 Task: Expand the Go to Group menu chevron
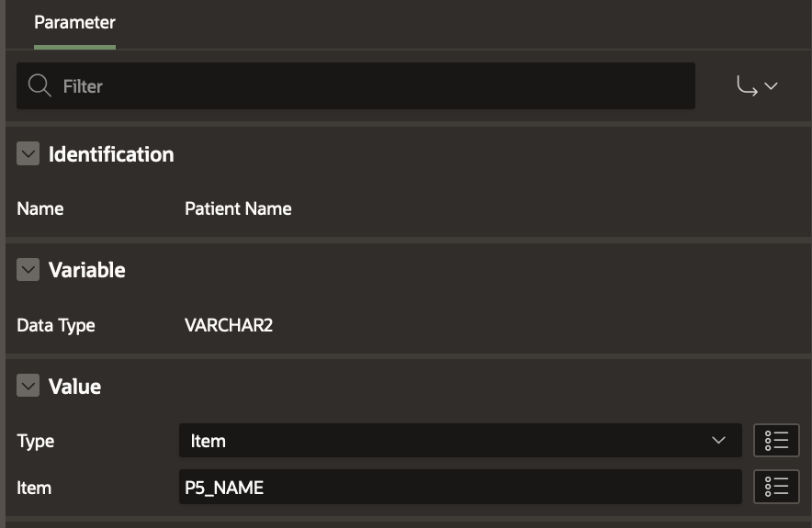(772, 86)
